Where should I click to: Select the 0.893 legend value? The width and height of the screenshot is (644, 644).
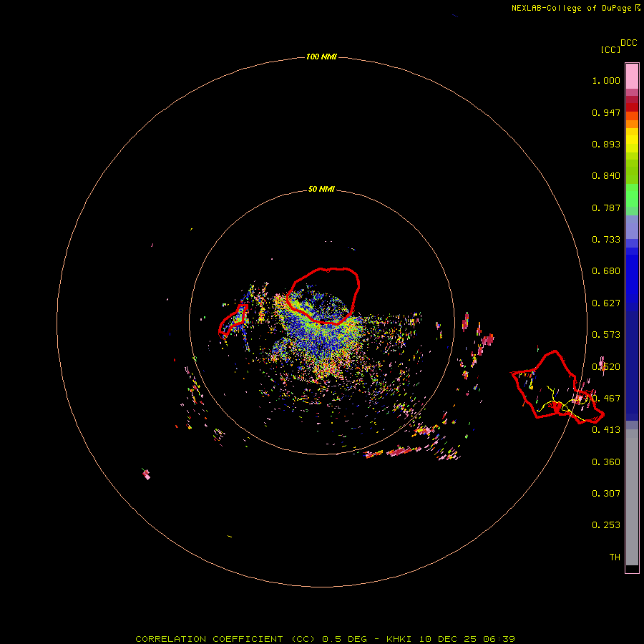click(606, 144)
